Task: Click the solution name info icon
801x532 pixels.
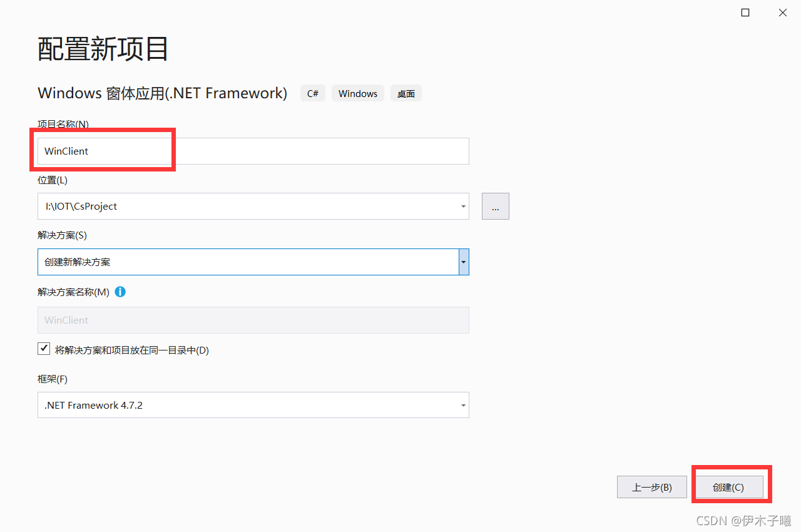Action: pyautogui.click(x=120, y=292)
